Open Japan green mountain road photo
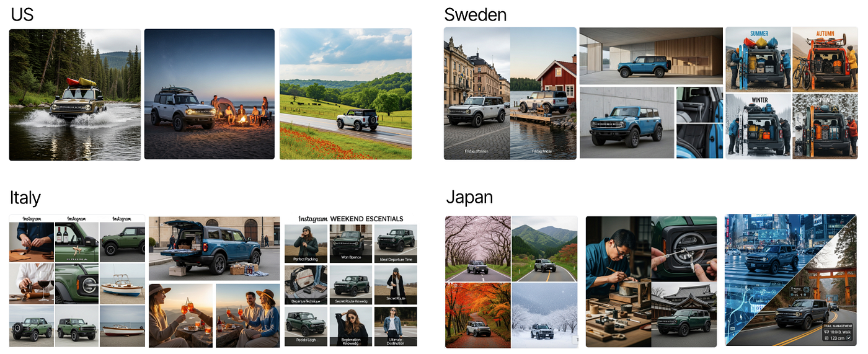The height and width of the screenshot is (354, 868). [545, 249]
